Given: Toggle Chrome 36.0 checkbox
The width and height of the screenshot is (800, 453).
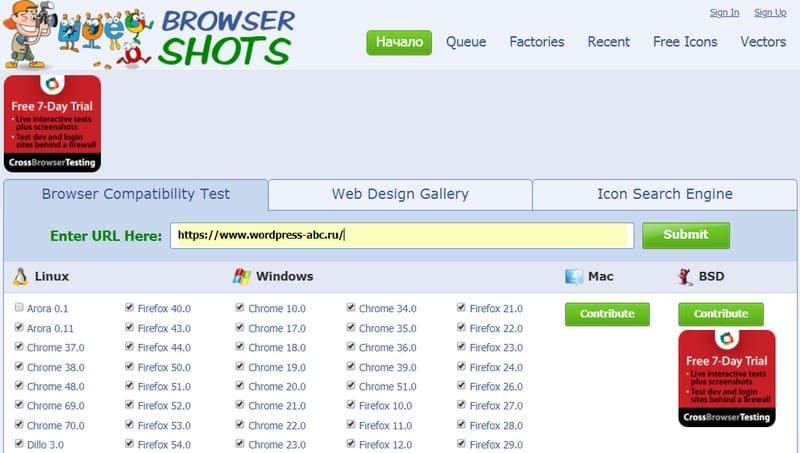Looking at the screenshot, I should (x=351, y=346).
